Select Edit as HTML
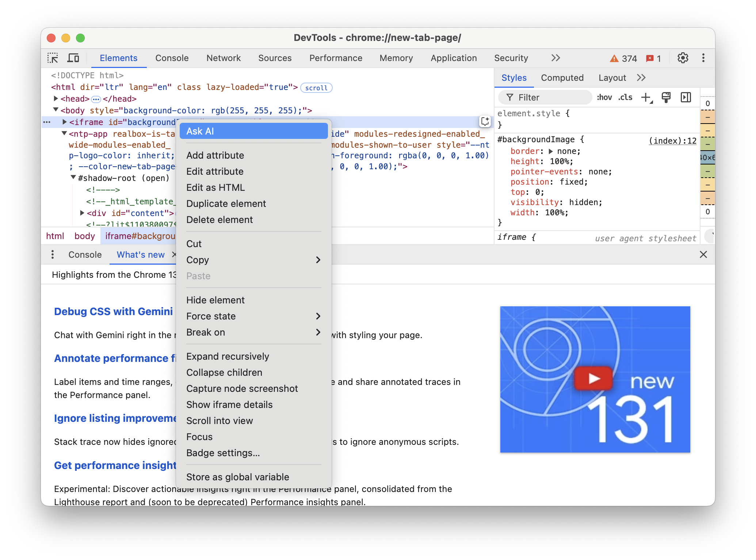This screenshot has height=560, width=756. [x=253, y=188]
